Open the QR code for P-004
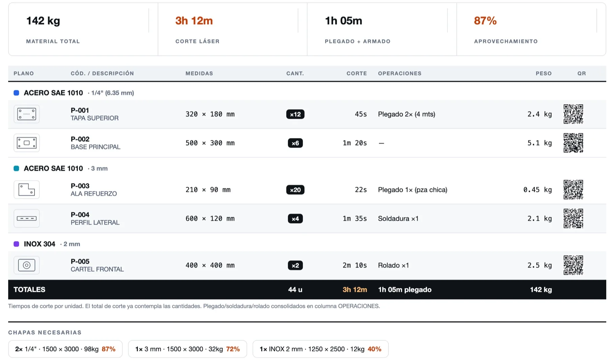 573,219
